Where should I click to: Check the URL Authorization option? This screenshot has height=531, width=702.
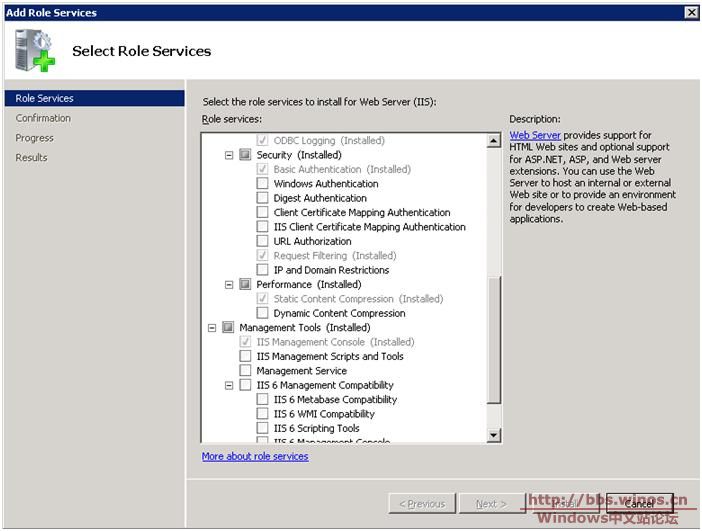point(262,241)
